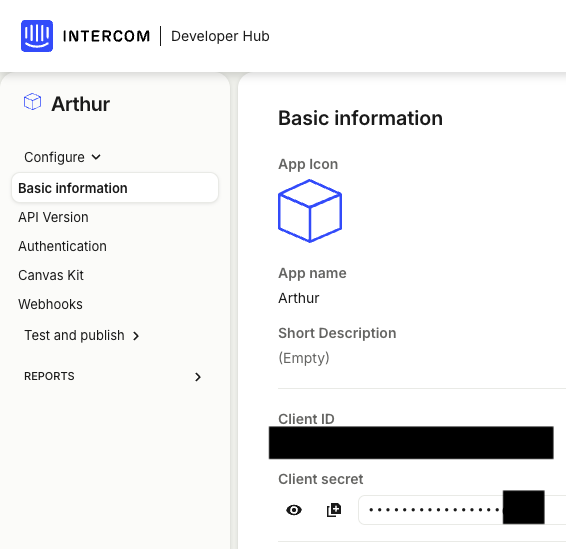Click the App name value Arthur

(x=299, y=298)
